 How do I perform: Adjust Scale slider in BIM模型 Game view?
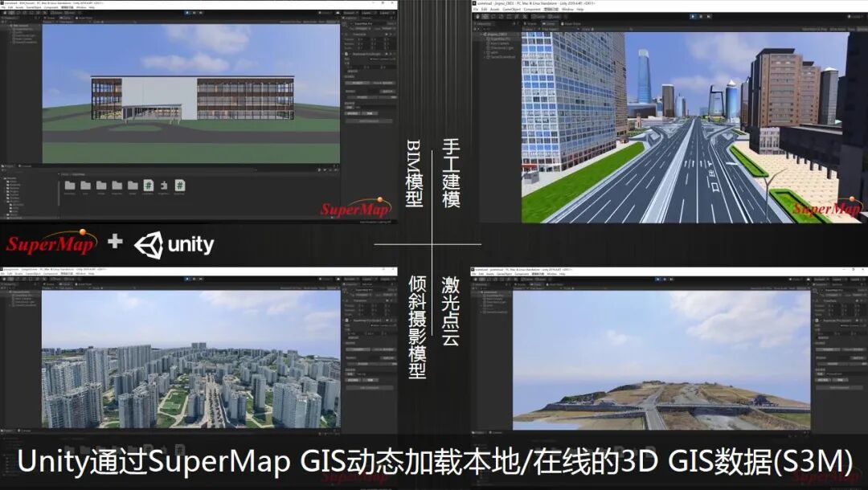(x=118, y=22)
